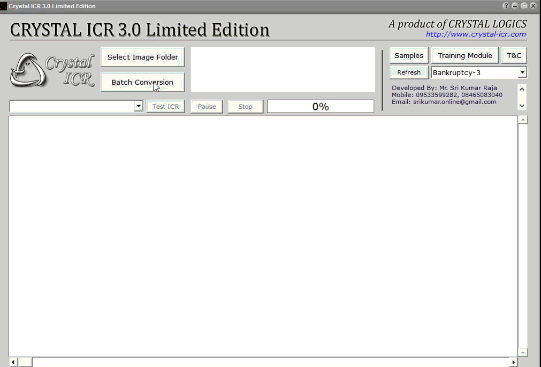Click the Developed By text line
541x367 pixels.
444,88
